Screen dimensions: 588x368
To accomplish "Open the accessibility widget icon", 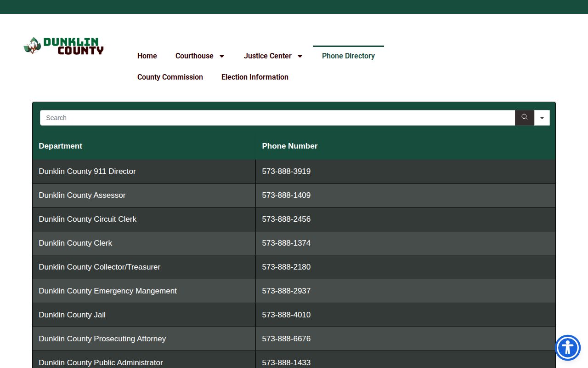I will (x=568, y=348).
